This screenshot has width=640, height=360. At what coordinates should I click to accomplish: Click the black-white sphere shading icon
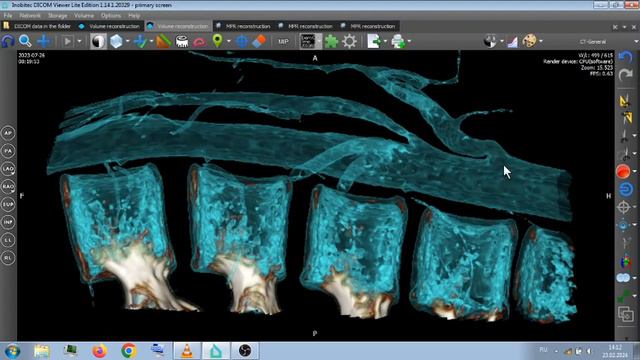[x=490, y=41]
